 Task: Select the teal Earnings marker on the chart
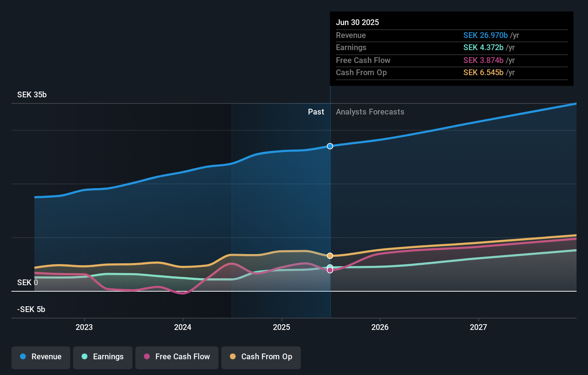click(x=330, y=266)
